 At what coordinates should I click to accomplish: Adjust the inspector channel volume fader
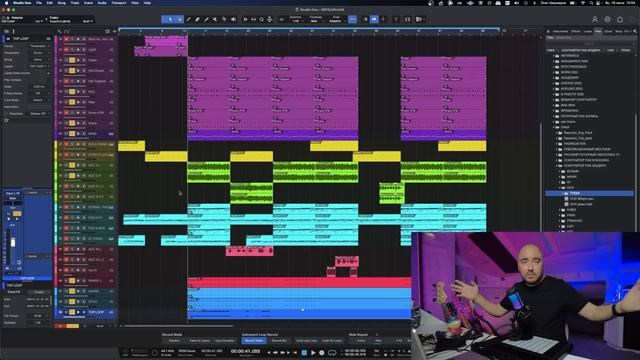[x=13, y=243]
